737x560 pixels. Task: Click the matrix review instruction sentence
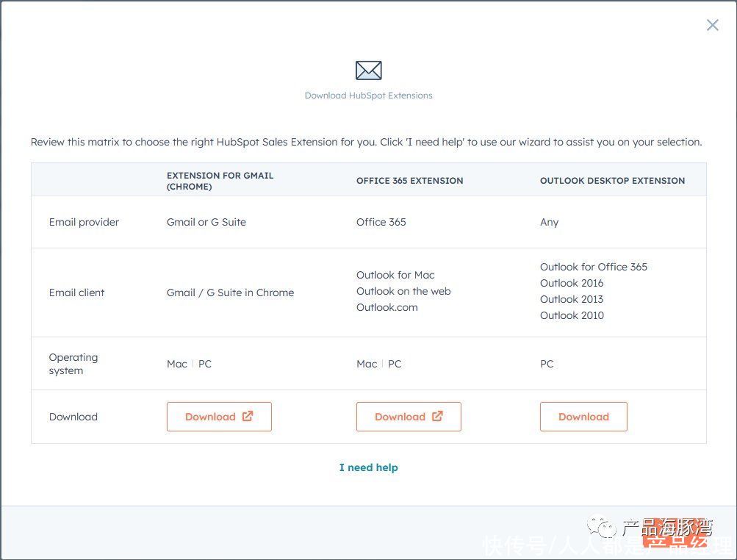click(x=366, y=142)
